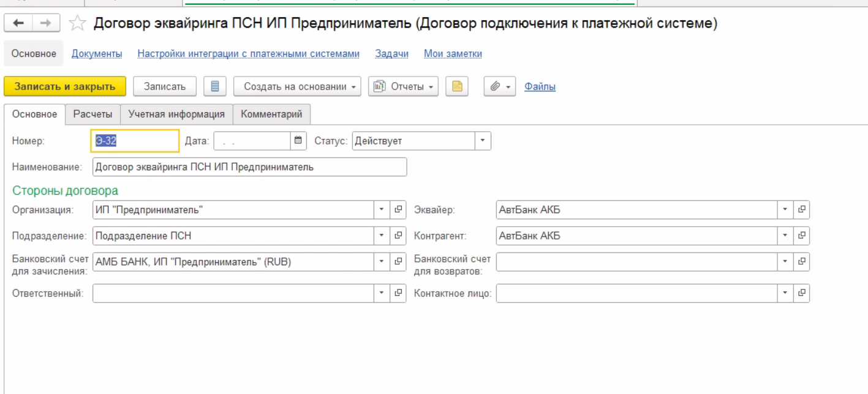
Task: Open the Отчеты dropdown menu
Action: [x=402, y=86]
